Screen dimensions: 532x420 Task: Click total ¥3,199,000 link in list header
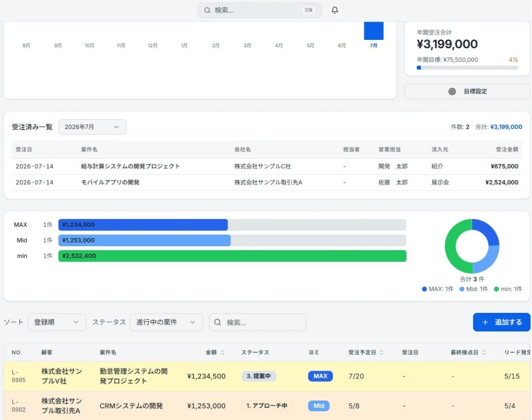pos(506,127)
